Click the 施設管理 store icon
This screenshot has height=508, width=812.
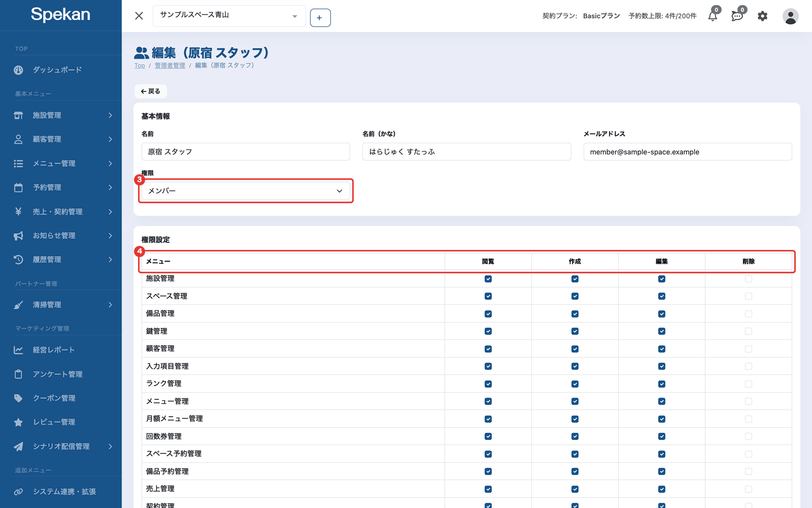(18, 115)
